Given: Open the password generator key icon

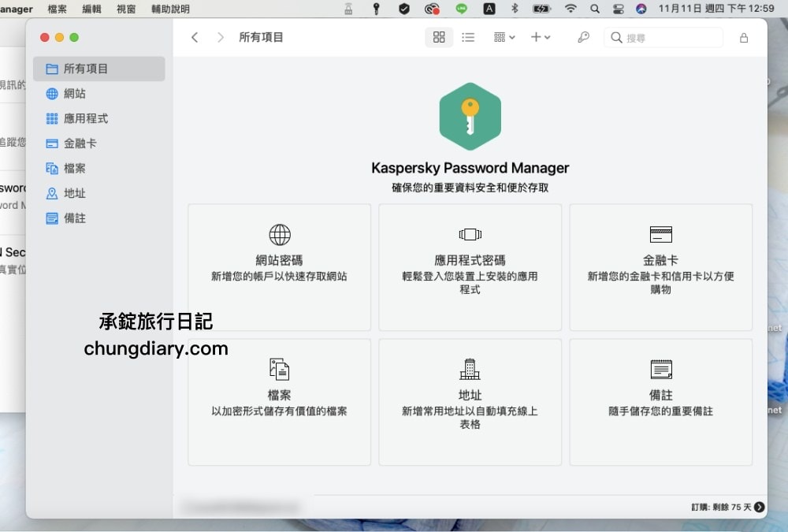Looking at the screenshot, I should (x=582, y=37).
